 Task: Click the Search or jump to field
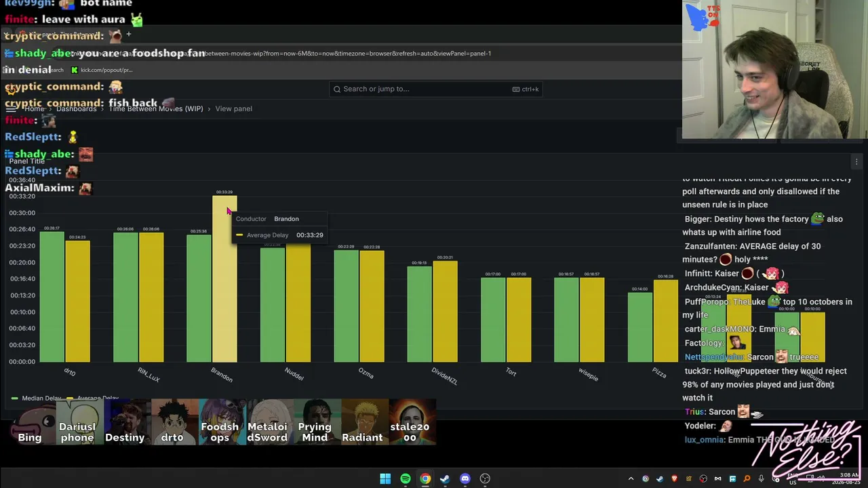tap(435, 89)
